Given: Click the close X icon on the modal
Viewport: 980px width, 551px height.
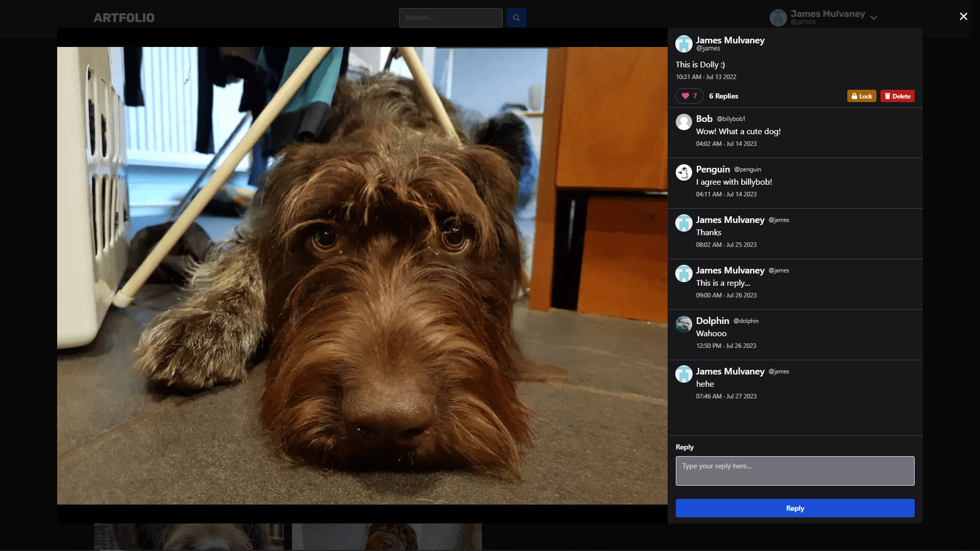Looking at the screenshot, I should coord(964,16).
